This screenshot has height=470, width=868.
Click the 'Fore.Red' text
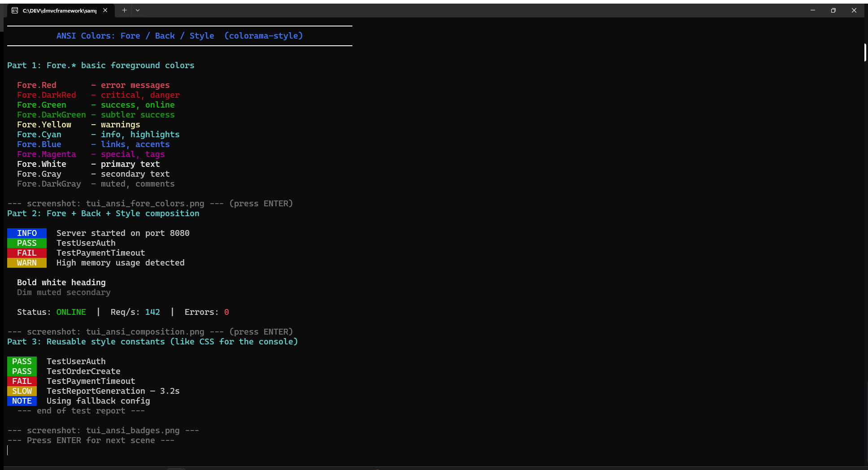pos(37,85)
